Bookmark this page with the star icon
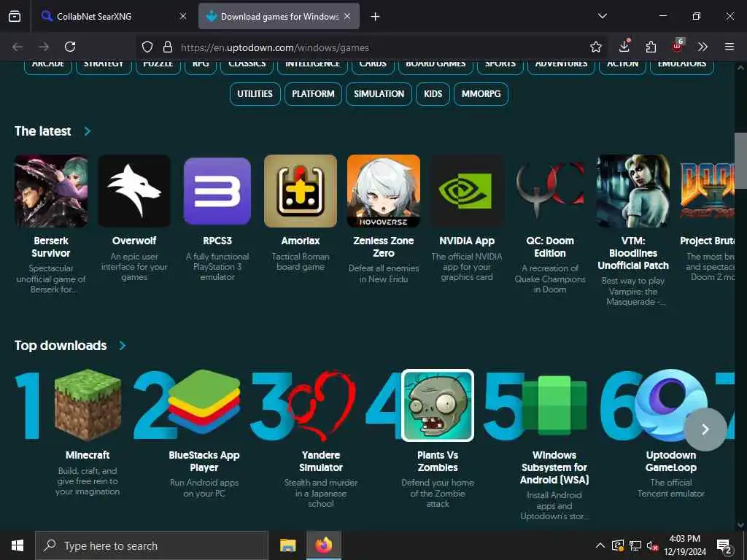This screenshot has width=747, height=560. [595, 47]
